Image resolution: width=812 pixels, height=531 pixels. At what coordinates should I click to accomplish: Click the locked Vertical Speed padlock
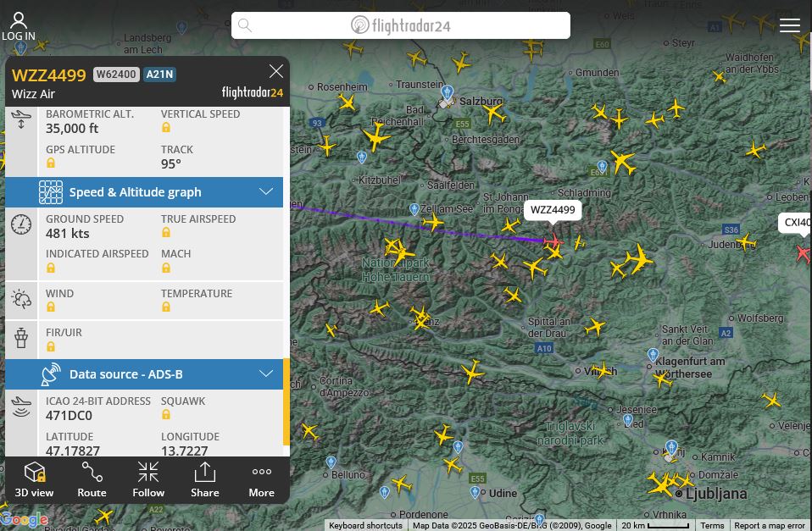tap(166, 127)
